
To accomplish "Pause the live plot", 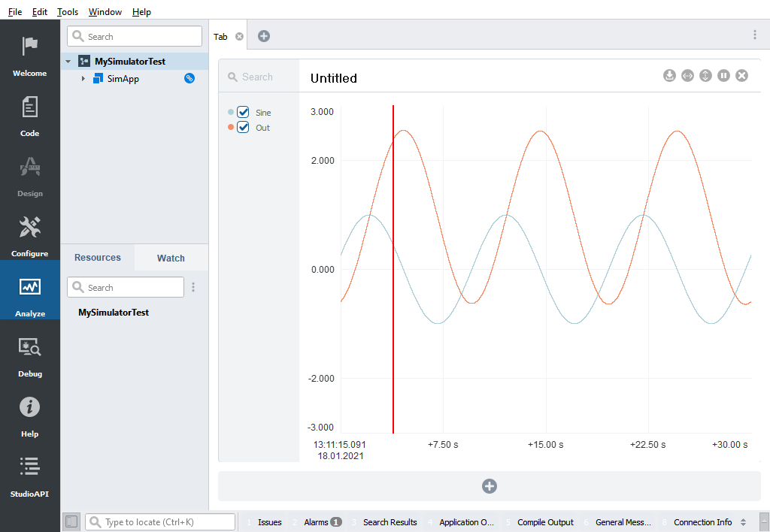I will (723, 75).
